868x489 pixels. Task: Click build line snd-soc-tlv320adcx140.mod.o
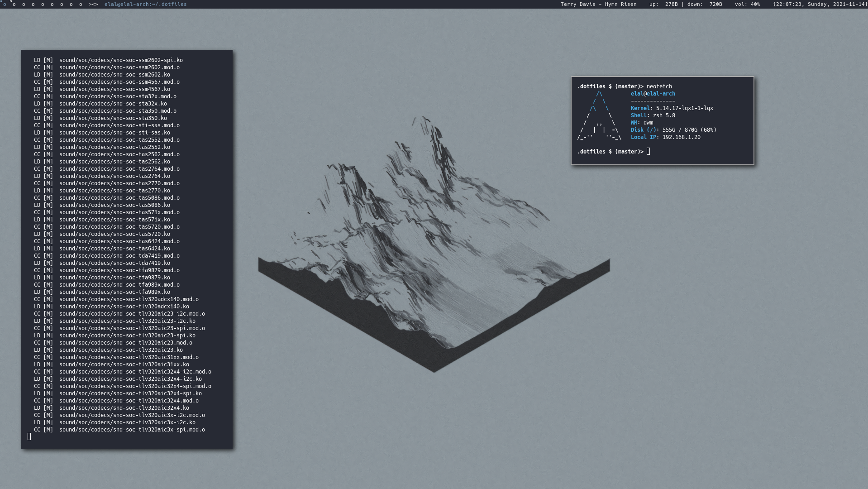116,299
